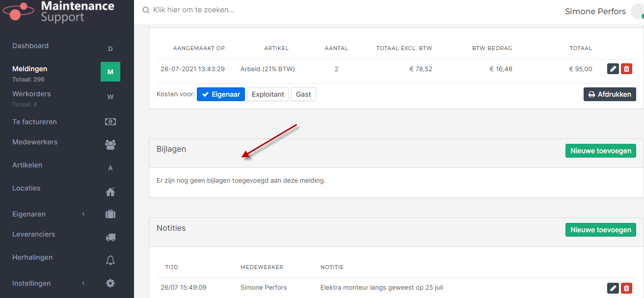Expand the Eigenaren submenu chevron

coord(83,214)
